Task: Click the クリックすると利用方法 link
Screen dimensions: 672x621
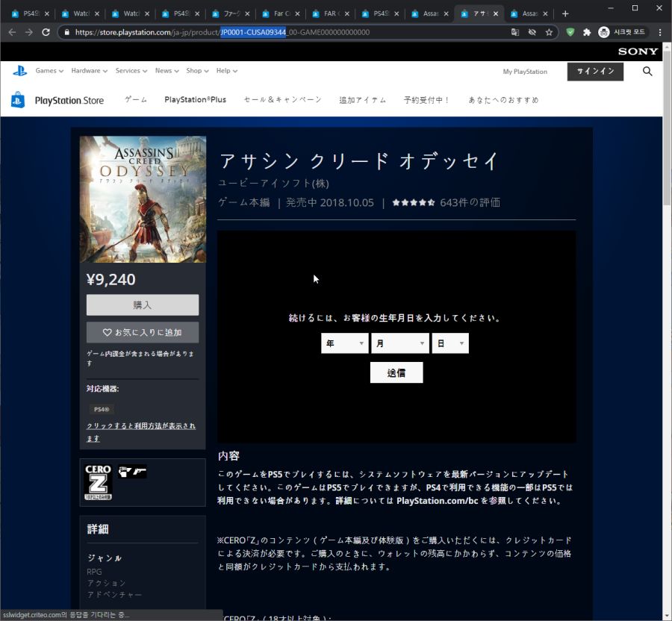Action: [x=141, y=431]
